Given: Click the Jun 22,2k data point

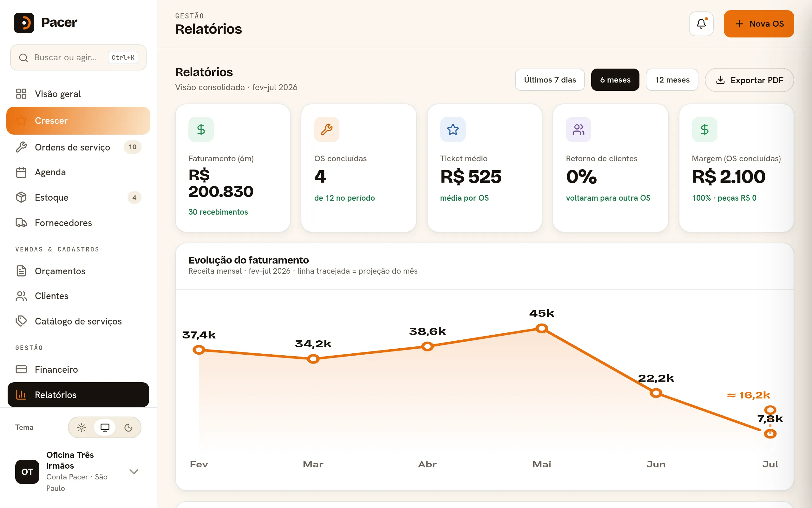Looking at the screenshot, I should click(656, 393).
